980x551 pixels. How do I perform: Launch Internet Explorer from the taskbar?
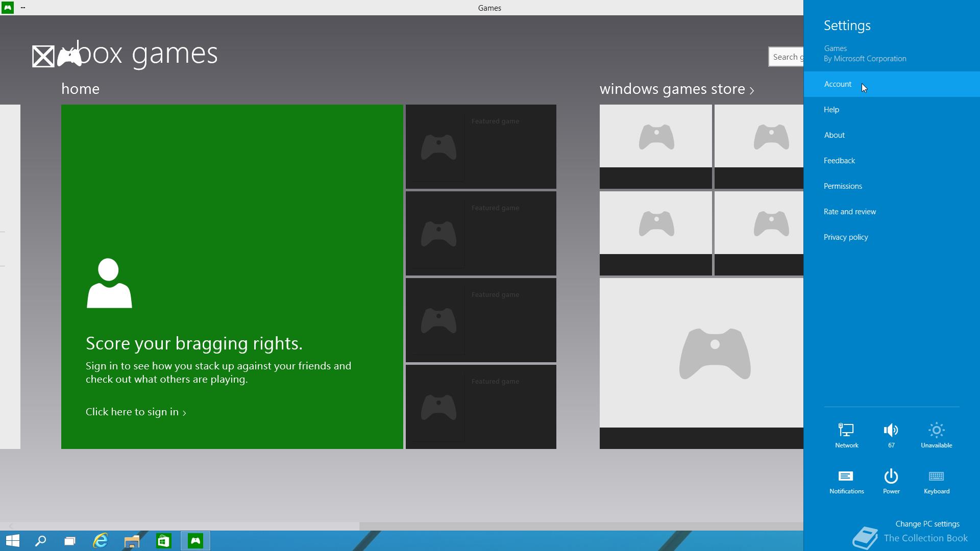[101, 541]
